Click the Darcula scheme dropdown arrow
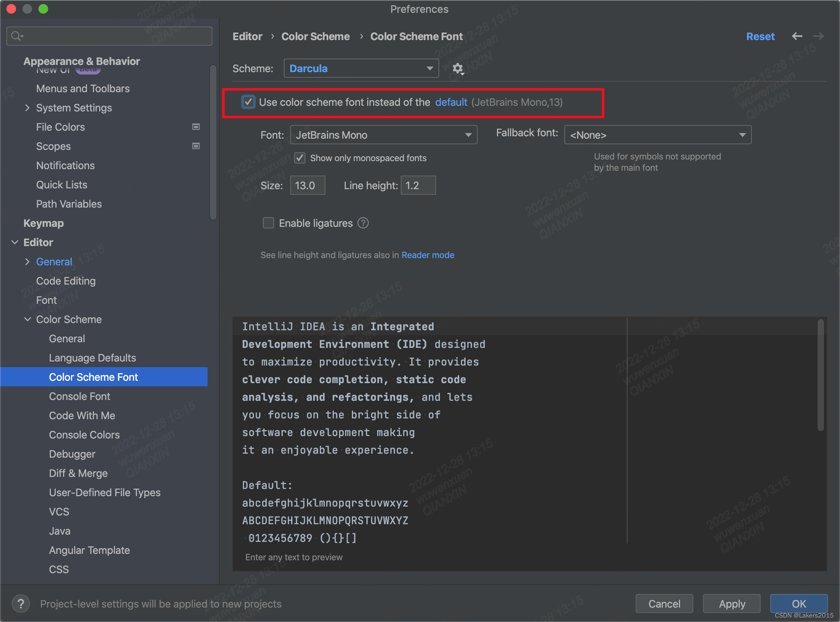 (428, 68)
